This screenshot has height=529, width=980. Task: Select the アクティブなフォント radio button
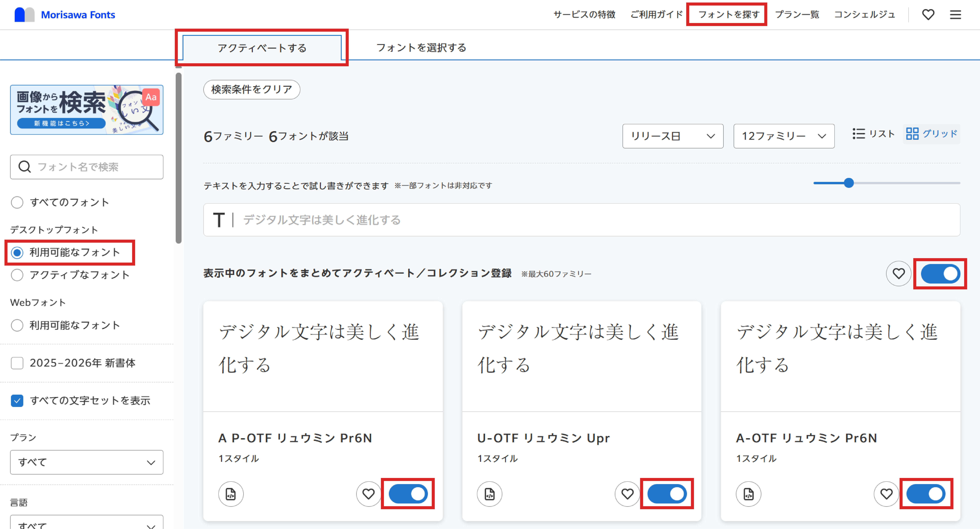(x=17, y=275)
